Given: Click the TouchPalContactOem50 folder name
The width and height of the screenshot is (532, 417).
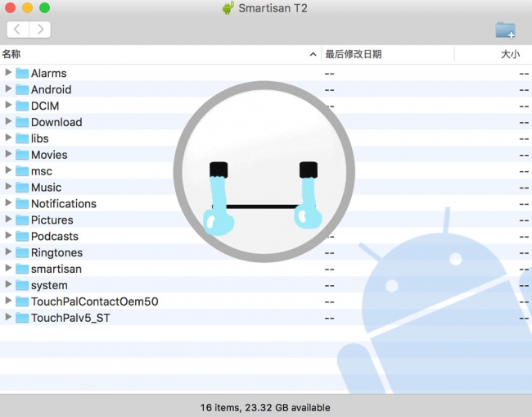Looking at the screenshot, I should pos(95,301).
